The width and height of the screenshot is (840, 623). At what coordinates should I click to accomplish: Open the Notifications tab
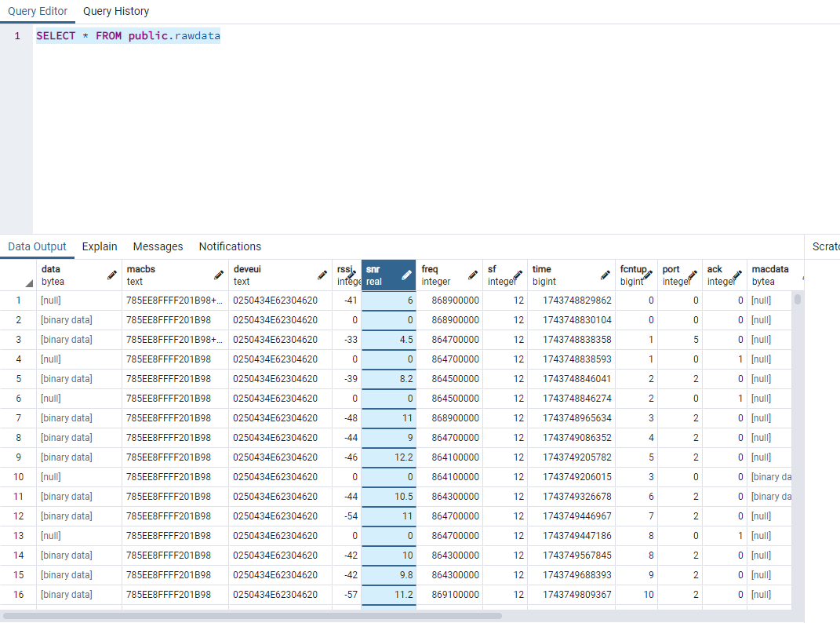coord(230,246)
